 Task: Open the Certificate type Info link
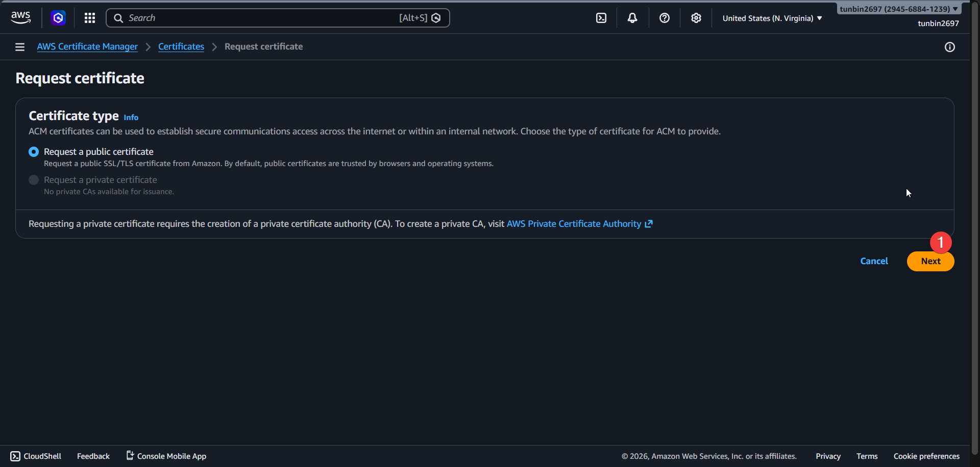click(131, 118)
